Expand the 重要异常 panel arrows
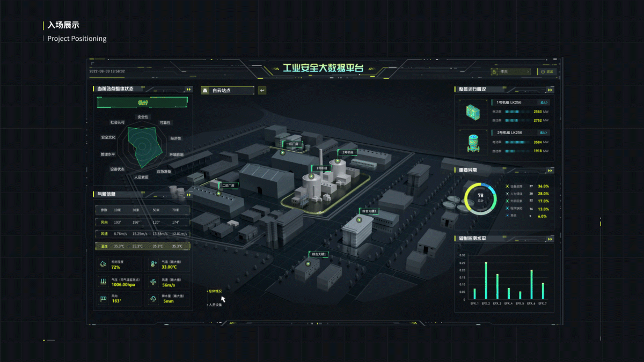This screenshot has height=362, width=644. [x=549, y=171]
